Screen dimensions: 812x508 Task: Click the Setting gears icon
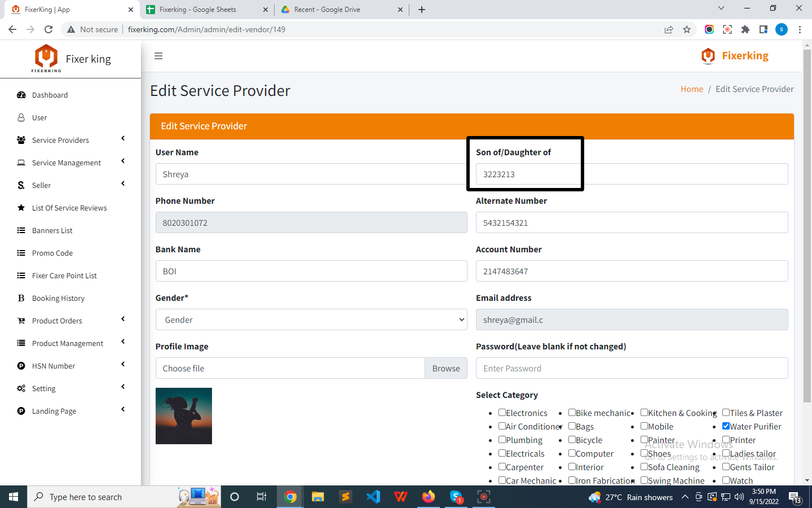click(21, 388)
